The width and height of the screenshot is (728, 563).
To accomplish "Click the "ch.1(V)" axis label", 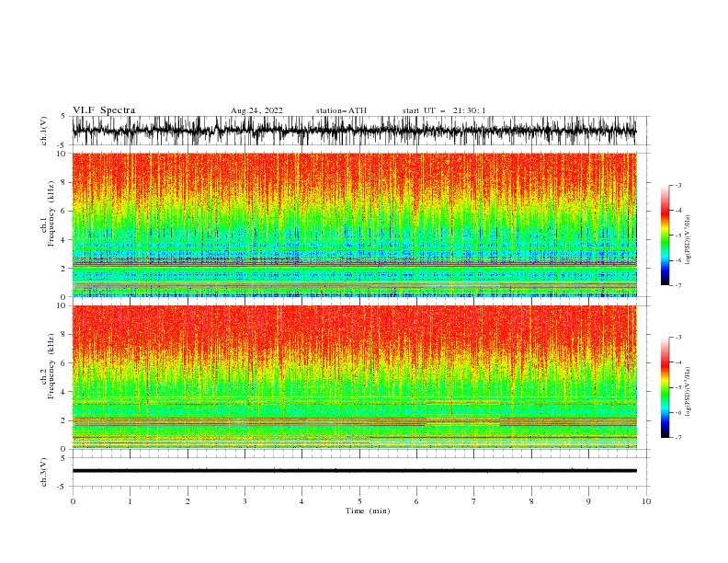I will [x=44, y=131].
